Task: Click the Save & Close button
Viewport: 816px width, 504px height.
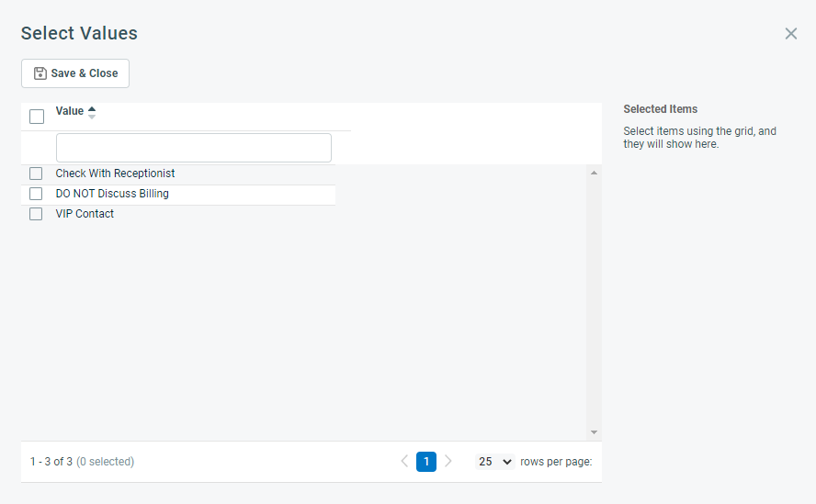Action: (x=75, y=73)
